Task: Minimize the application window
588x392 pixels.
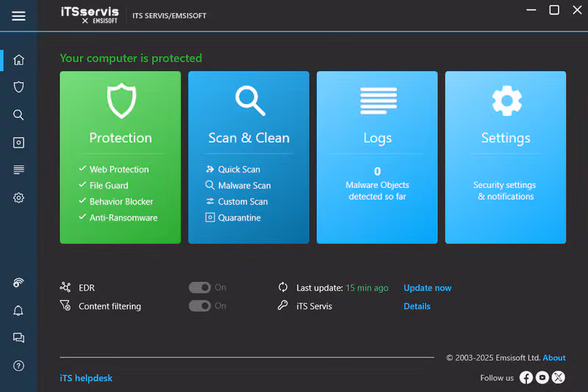Action: pyautogui.click(x=531, y=10)
